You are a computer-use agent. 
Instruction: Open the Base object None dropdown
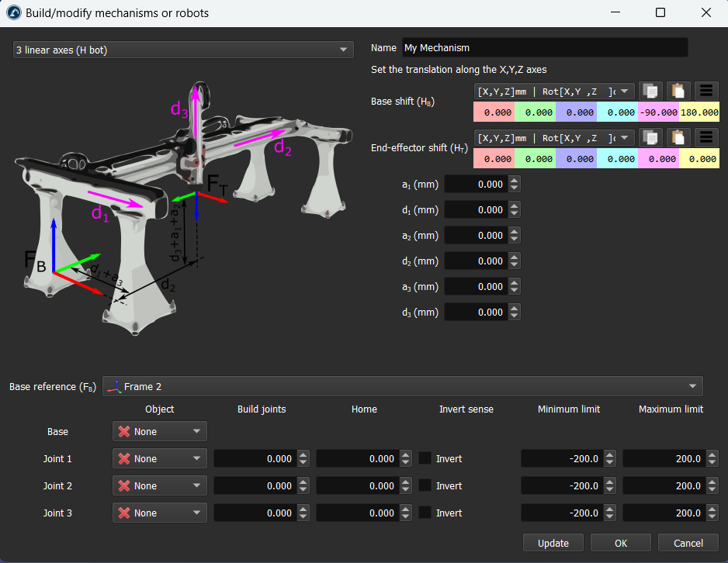point(160,431)
